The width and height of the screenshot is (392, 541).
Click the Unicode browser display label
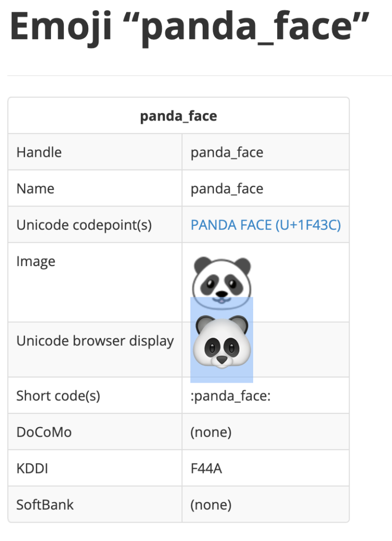click(95, 341)
